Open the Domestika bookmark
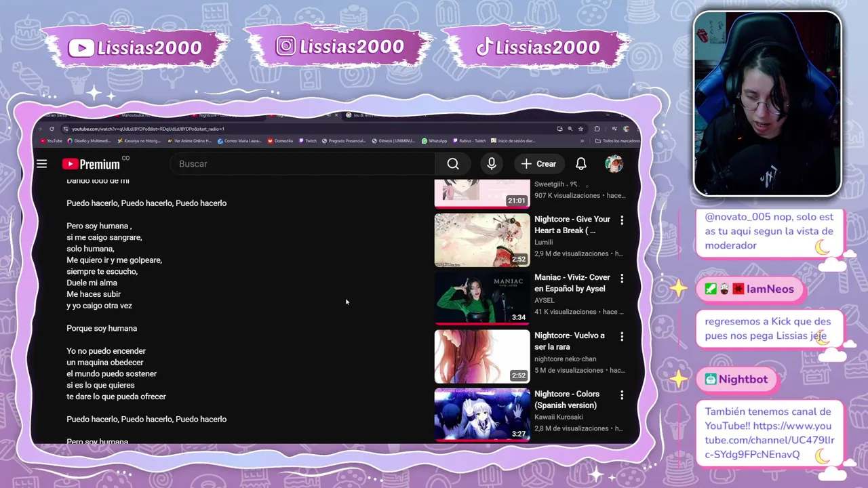Screen dimensions: 868x488 point(279,141)
